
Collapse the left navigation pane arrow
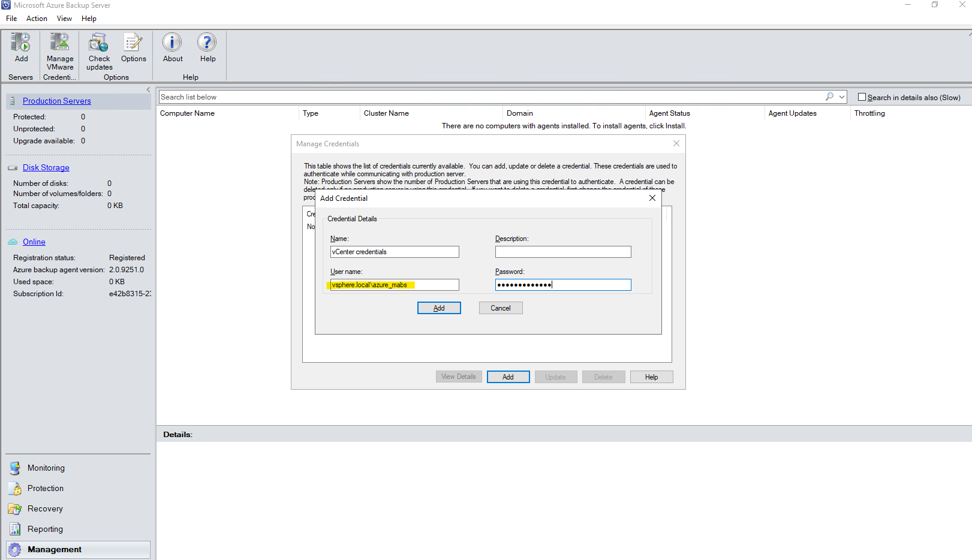point(148,90)
